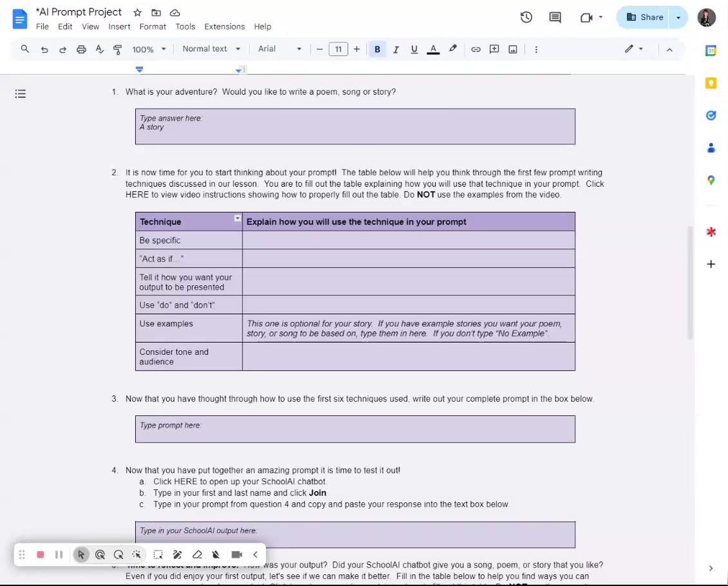Open the Extensions menu
Viewport: 728px width, 586px height.
[224, 26]
